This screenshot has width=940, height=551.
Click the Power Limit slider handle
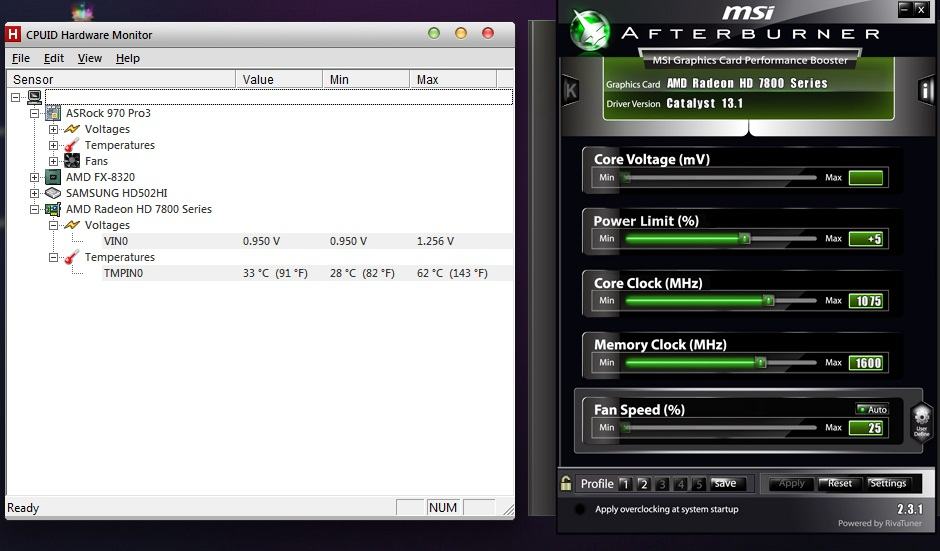tap(745, 239)
